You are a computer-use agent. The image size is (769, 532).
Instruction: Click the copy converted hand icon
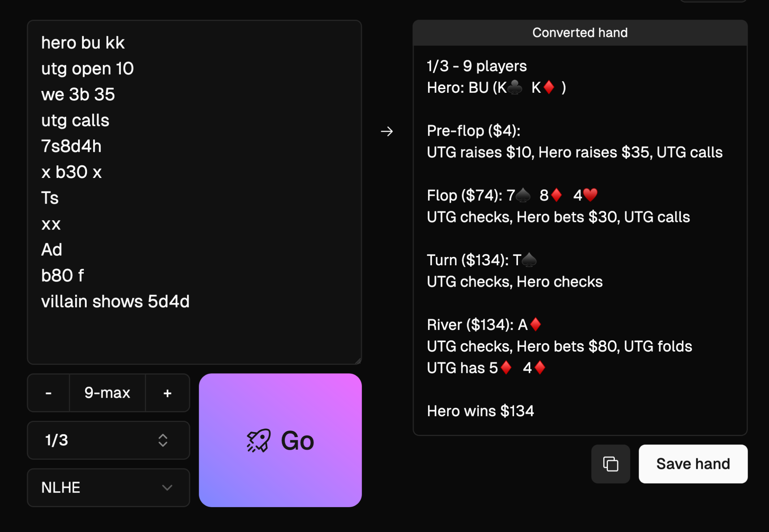[610, 464]
